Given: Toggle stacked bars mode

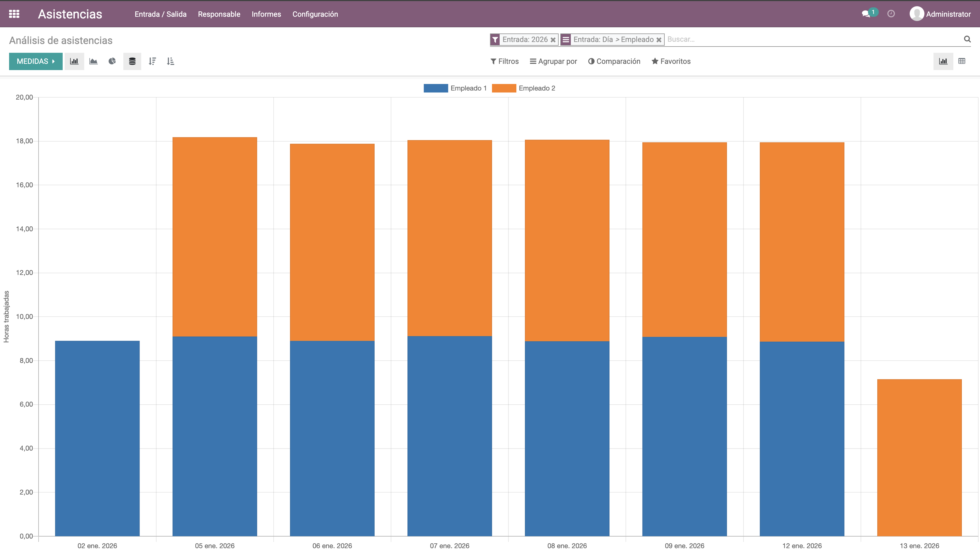Looking at the screenshot, I should coord(132,61).
